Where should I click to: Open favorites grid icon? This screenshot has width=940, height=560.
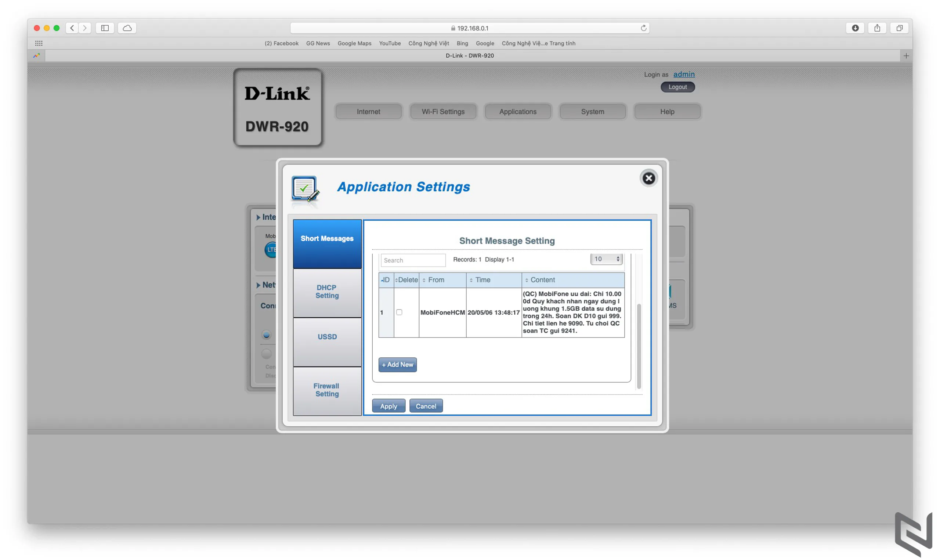[39, 43]
